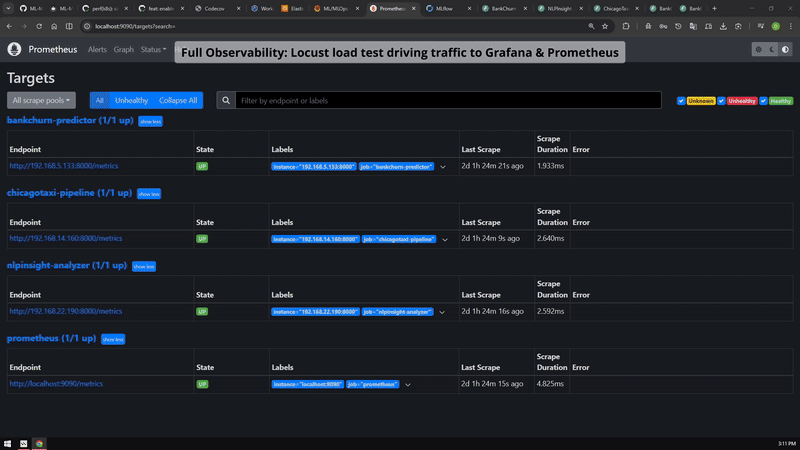Screen dimensions: 800x450
Task: Toggle the Healthy checkbox filter
Action: tap(763, 101)
